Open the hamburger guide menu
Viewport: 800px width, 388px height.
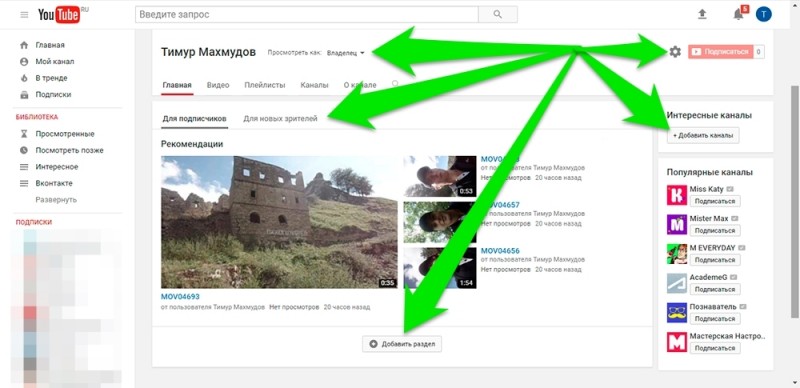click(x=24, y=15)
